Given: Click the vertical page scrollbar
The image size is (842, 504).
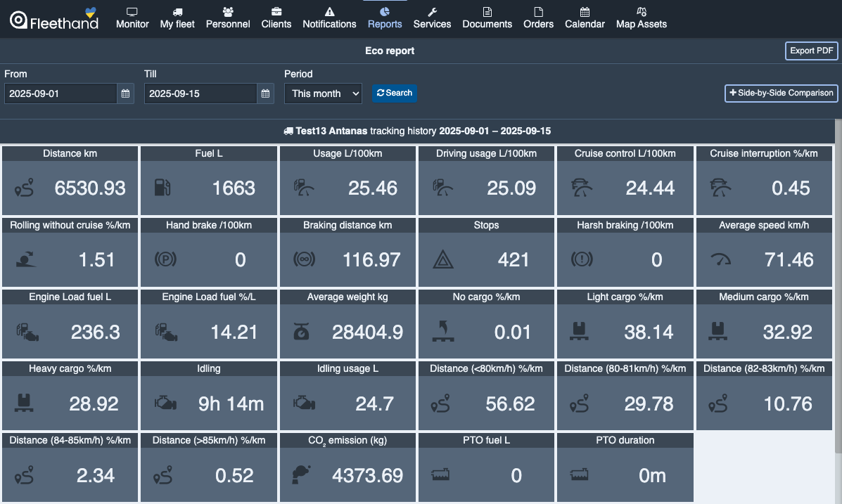Looking at the screenshot, I should (x=837, y=281).
